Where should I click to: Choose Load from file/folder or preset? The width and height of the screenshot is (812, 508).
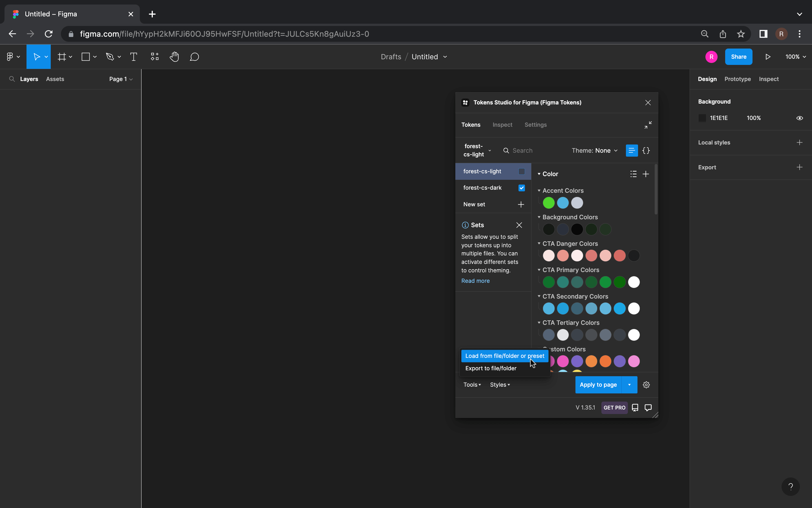[505, 356]
